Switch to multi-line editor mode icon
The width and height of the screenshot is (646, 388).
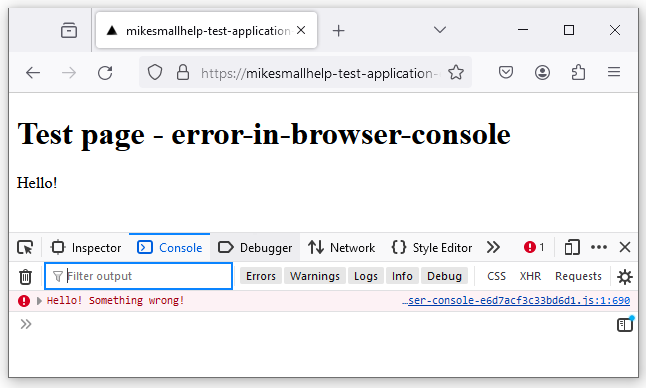(x=625, y=325)
